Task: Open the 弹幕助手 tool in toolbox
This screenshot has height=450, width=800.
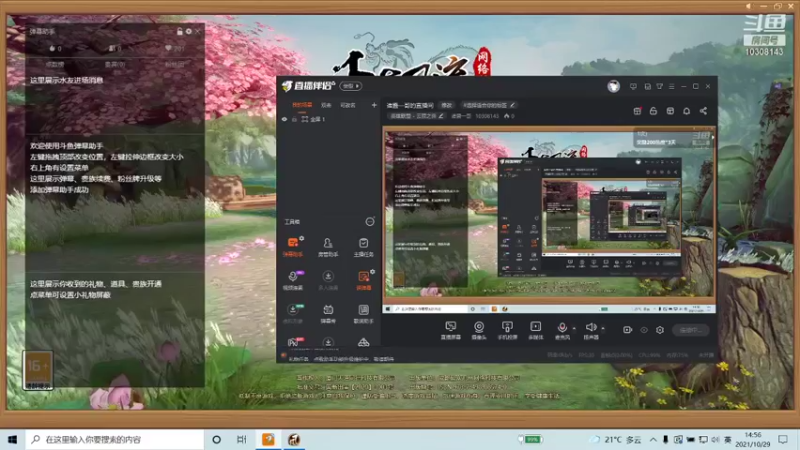Action: (x=292, y=246)
